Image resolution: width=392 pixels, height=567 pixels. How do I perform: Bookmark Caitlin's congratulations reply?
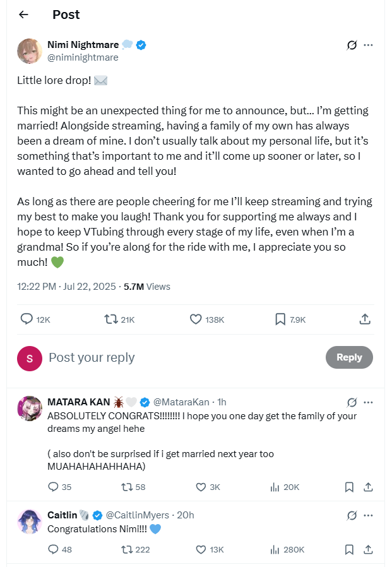pyautogui.click(x=349, y=549)
